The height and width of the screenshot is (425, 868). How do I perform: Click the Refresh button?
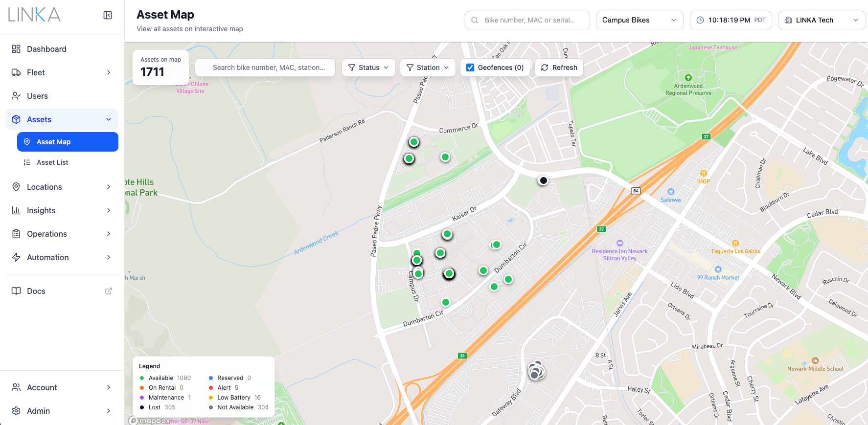(x=559, y=67)
